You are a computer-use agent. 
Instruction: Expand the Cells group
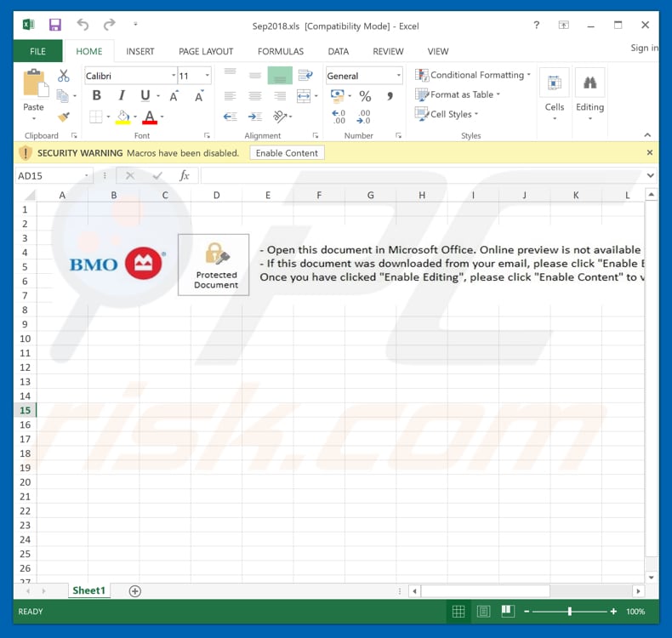tap(554, 94)
